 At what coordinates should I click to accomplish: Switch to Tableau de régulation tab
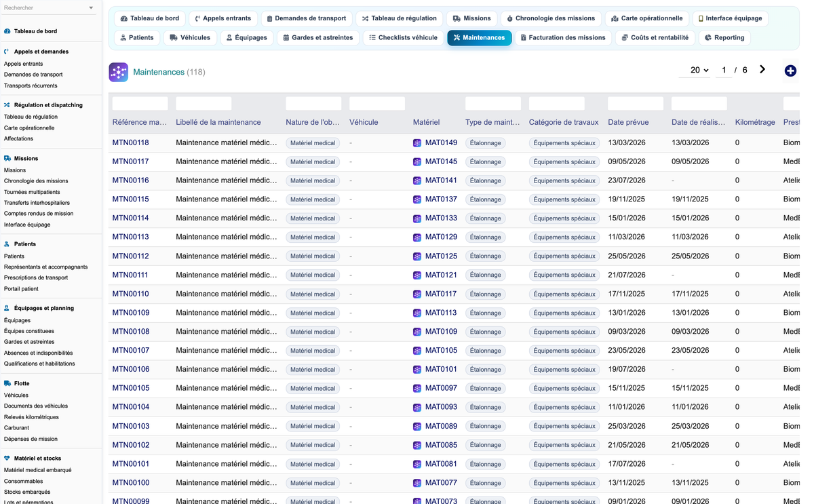pos(400,18)
